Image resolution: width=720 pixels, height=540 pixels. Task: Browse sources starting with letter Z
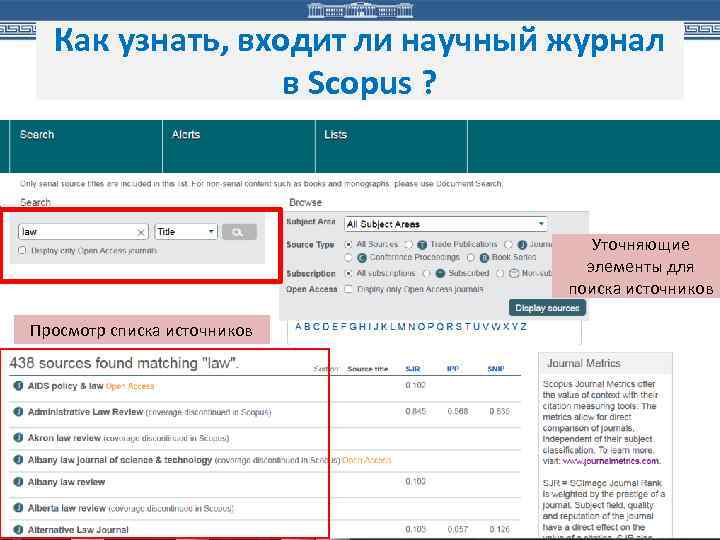click(x=523, y=326)
